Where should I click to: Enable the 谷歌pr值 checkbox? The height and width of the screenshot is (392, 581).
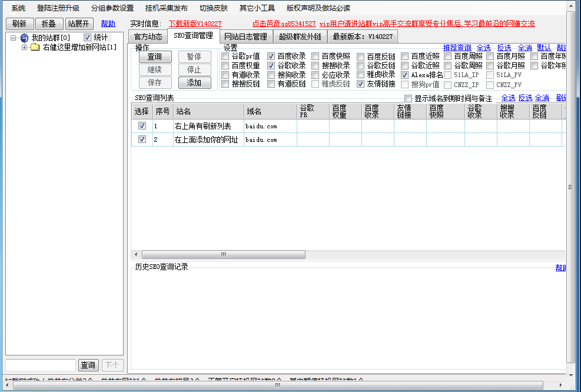pyautogui.click(x=225, y=57)
